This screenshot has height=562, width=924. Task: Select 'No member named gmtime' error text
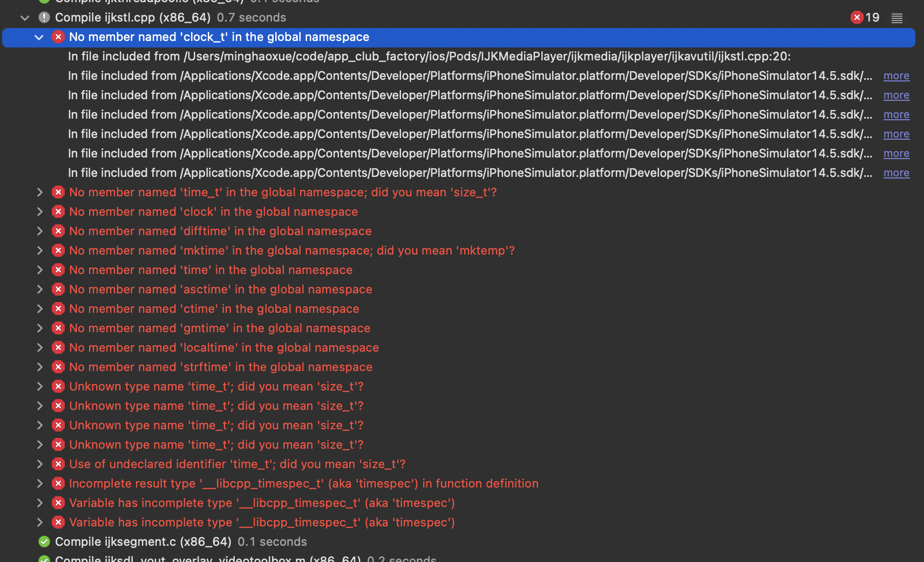pos(220,328)
